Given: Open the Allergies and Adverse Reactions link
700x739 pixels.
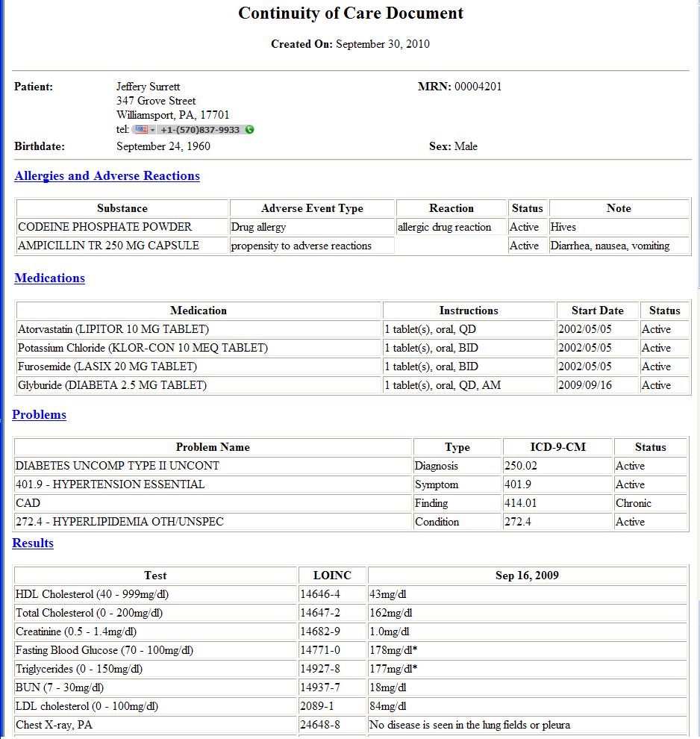Looking at the screenshot, I should pyautogui.click(x=107, y=176).
